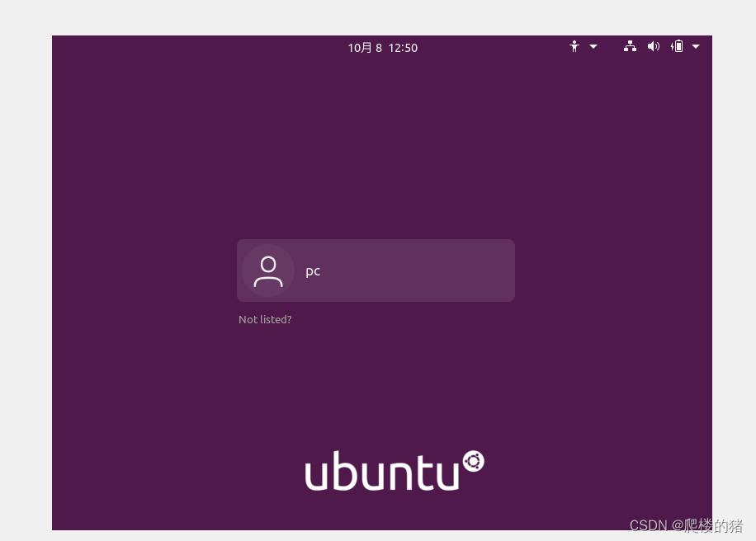This screenshot has width=756, height=541.
Task: Click the "pc" username text
Action: point(313,271)
